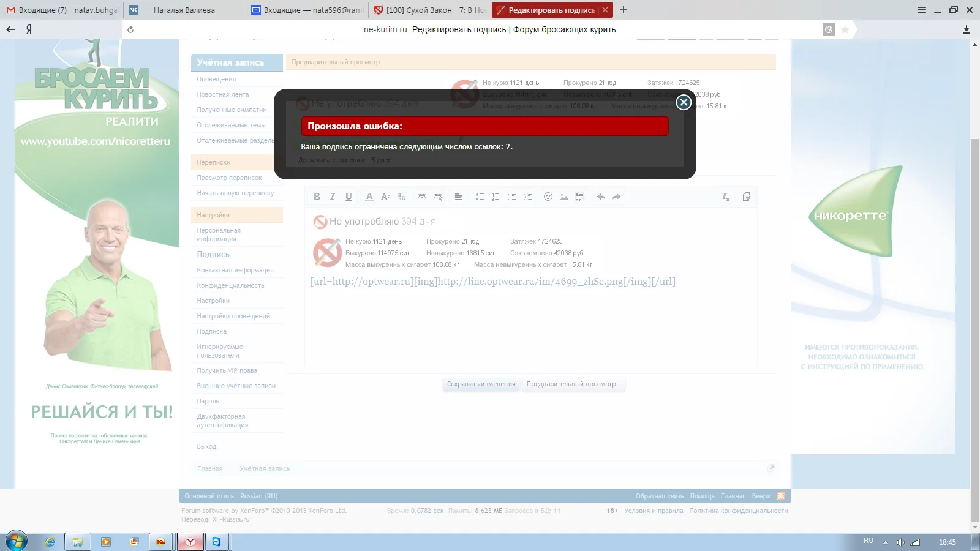
Task: Open the smilies picker
Action: click(548, 197)
